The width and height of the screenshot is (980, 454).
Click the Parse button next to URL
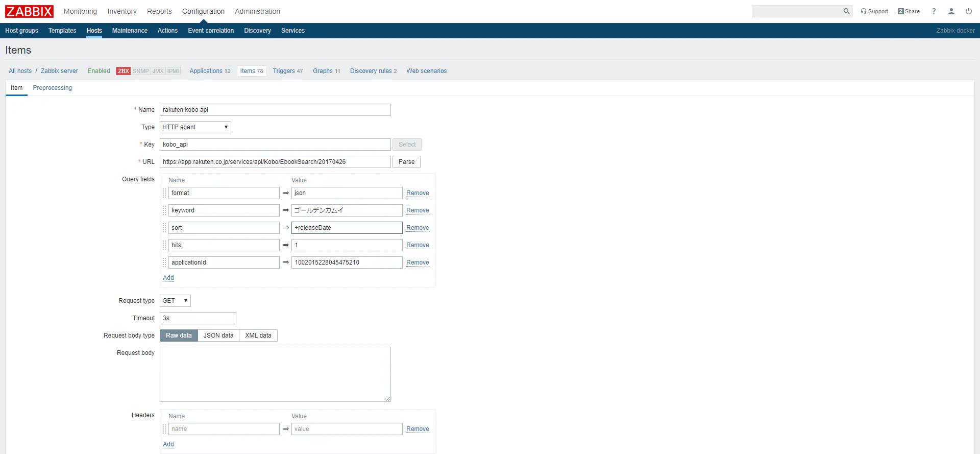pos(407,162)
